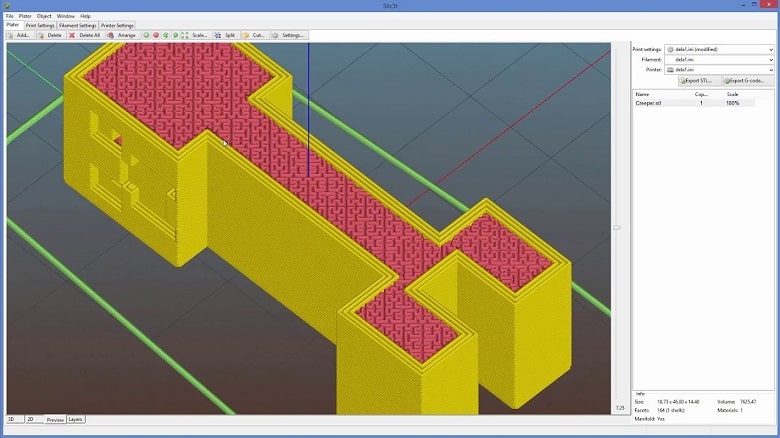Screen dimensions: 780x438
Task: Click the Facets value in Info panel
Action: tap(671, 410)
